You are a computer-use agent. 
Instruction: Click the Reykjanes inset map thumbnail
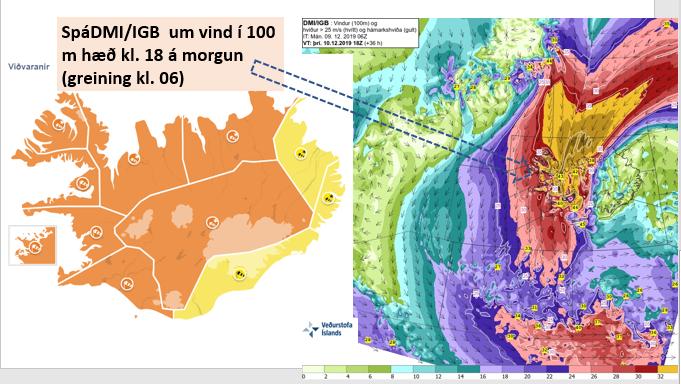coord(33,245)
